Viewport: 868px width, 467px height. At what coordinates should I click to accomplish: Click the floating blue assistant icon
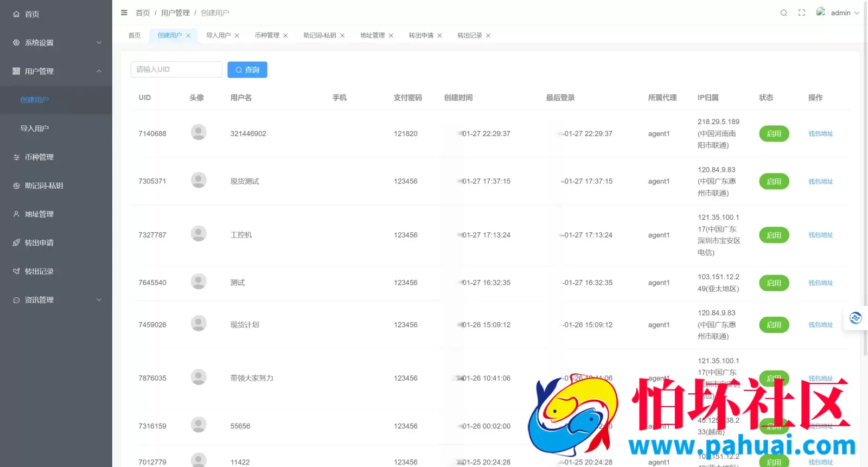point(856,318)
